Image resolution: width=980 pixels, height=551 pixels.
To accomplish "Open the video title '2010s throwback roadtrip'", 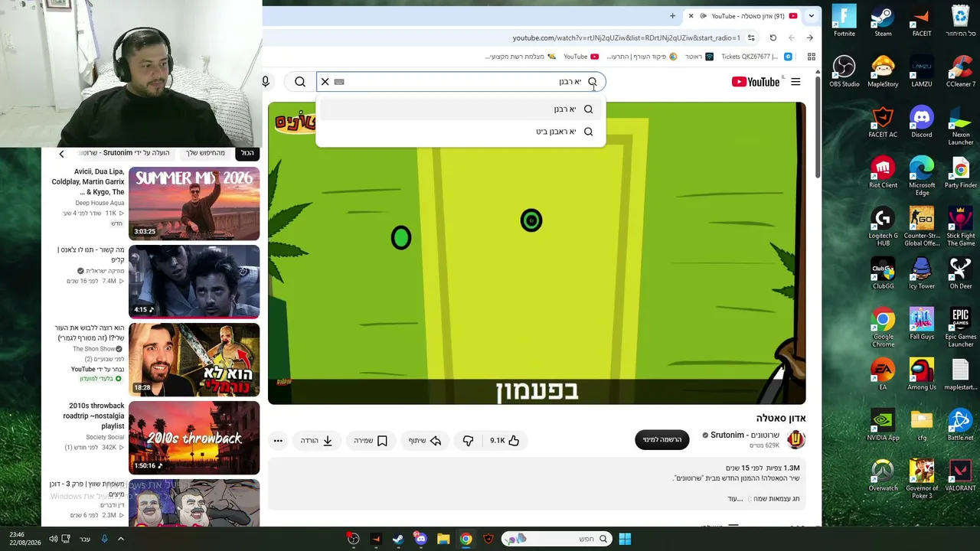I will (x=93, y=416).
